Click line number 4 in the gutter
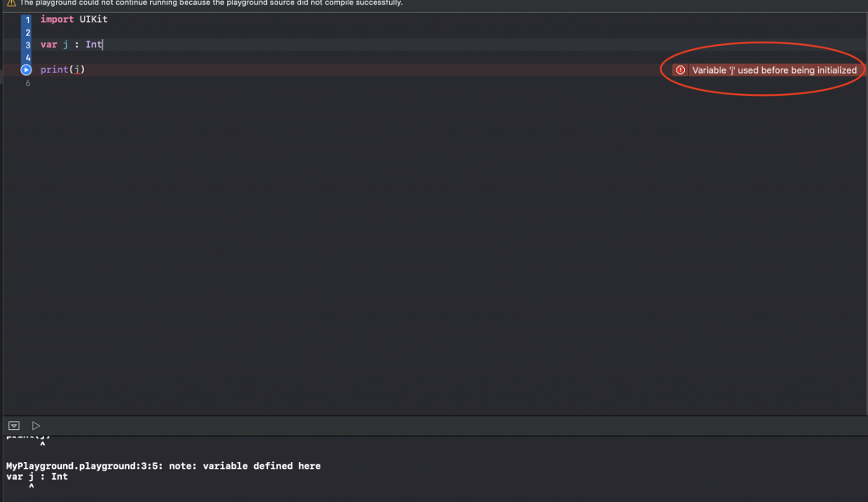 (28, 58)
